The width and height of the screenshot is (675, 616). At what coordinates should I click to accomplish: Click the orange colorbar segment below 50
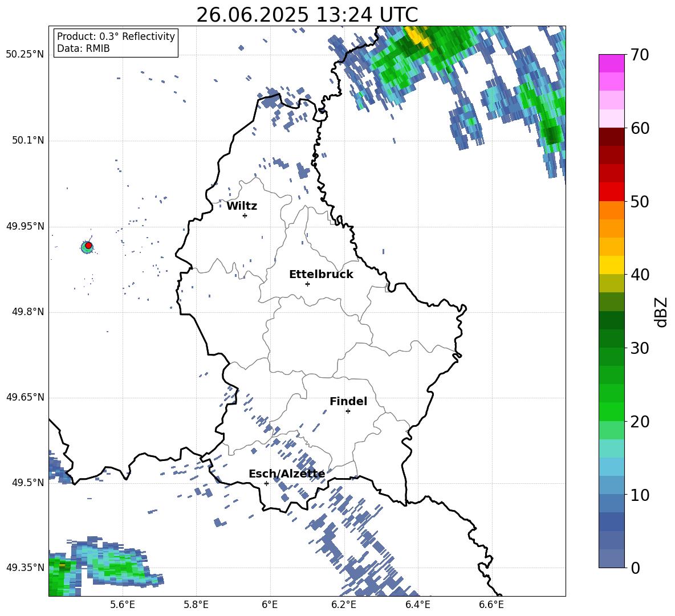[611, 210]
